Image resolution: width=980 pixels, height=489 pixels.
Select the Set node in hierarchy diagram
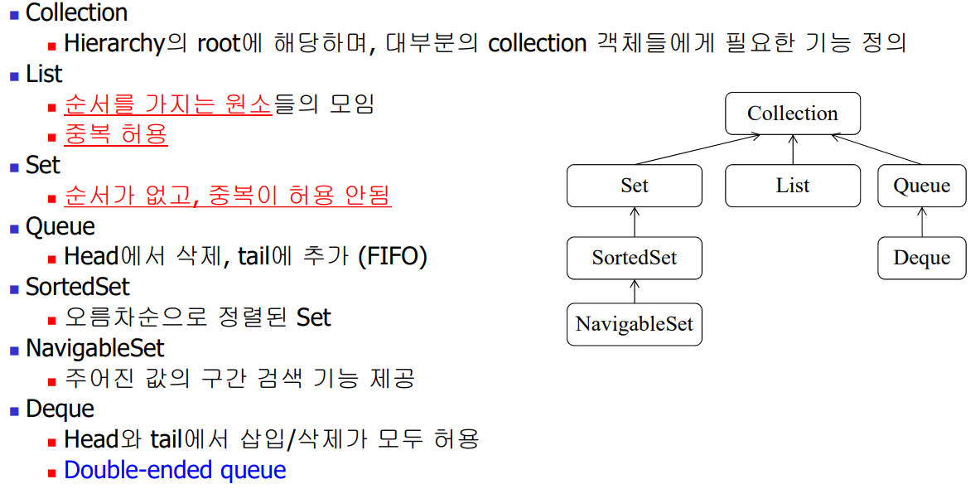tap(635, 186)
